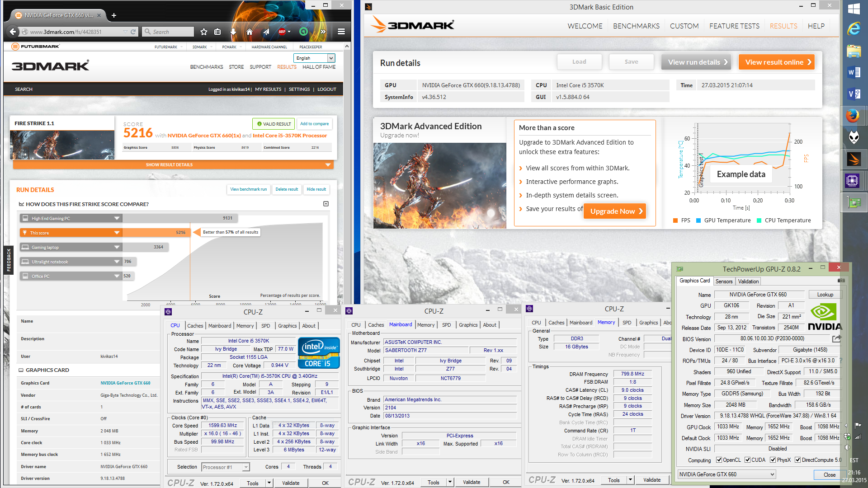868x488 pixels.
Task: Click Add to compare on the website
Action: click(315, 124)
